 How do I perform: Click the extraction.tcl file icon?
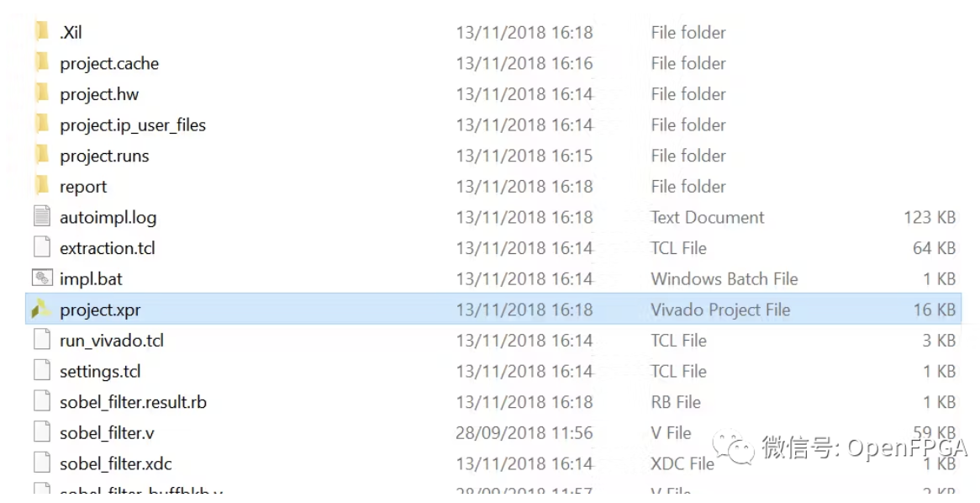42,248
